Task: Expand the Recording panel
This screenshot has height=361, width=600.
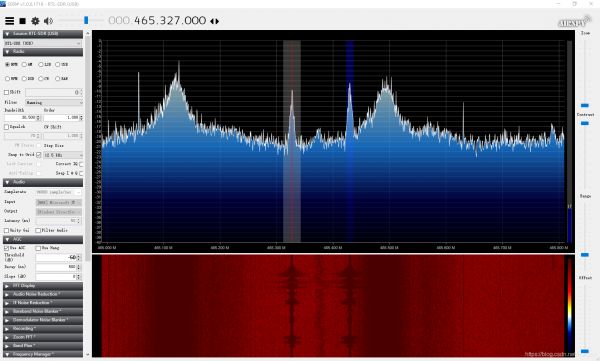Action: (x=43, y=329)
